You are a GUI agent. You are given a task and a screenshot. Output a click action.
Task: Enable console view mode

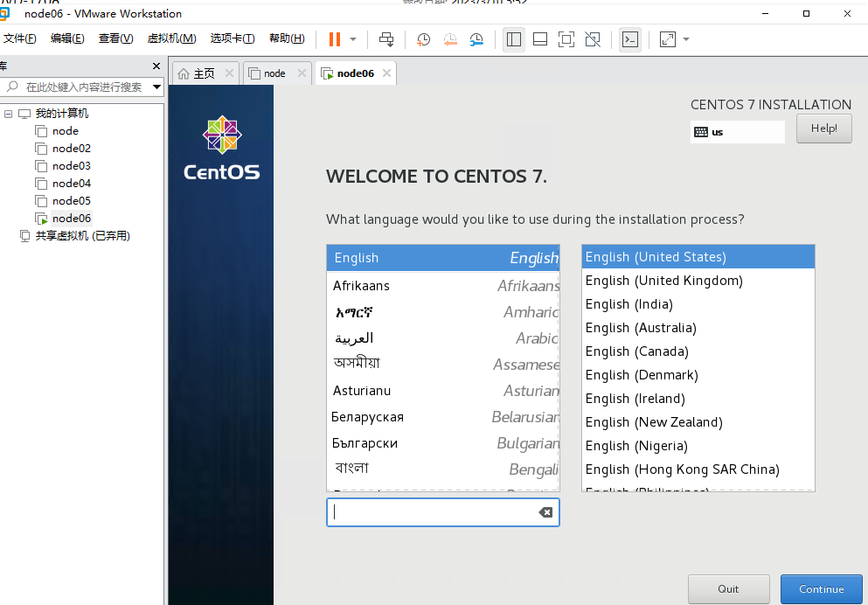point(630,39)
